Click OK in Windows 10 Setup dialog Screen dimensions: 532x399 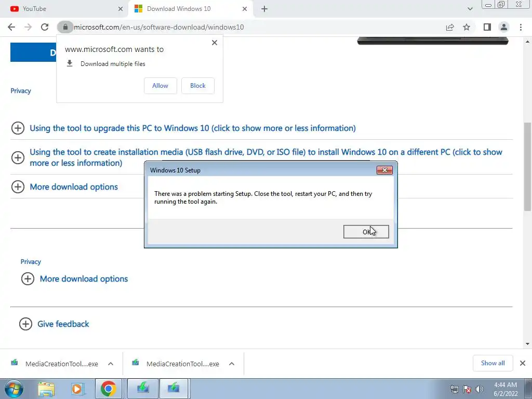click(x=366, y=232)
